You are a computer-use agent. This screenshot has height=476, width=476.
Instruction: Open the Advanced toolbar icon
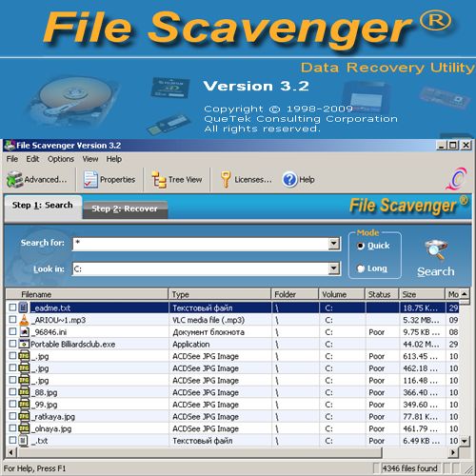pos(14,180)
